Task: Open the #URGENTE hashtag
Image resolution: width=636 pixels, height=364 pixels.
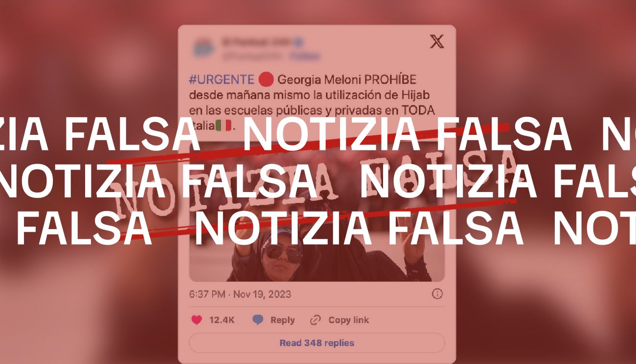Action: [222, 80]
